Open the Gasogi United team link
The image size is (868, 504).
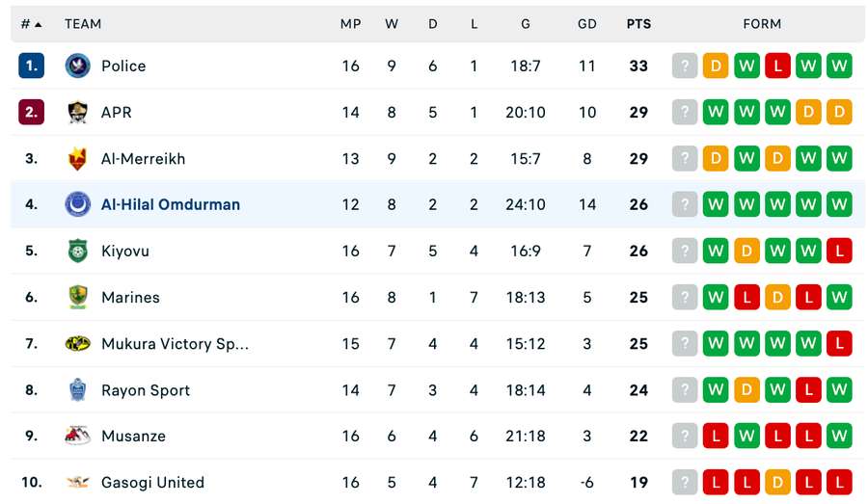152,482
